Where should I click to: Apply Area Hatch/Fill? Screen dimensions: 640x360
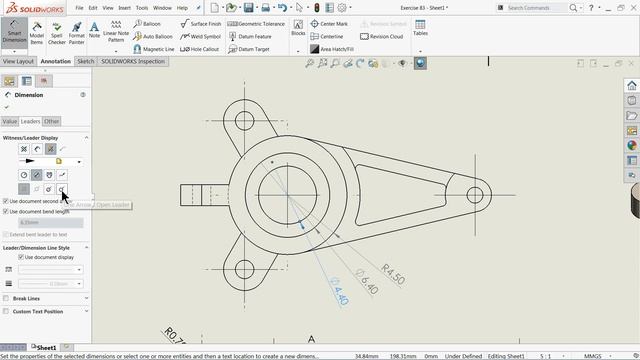(332, 49)
